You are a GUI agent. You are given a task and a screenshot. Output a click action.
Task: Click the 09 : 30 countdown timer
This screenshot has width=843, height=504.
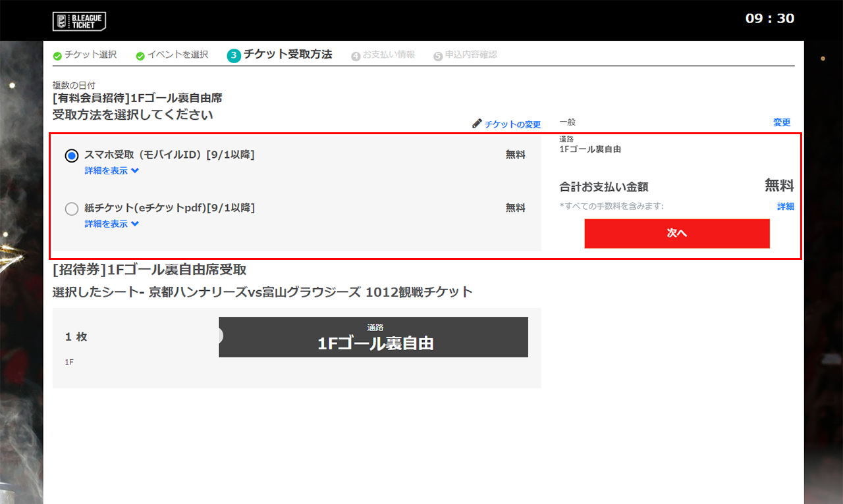click(x=770, y=18)
